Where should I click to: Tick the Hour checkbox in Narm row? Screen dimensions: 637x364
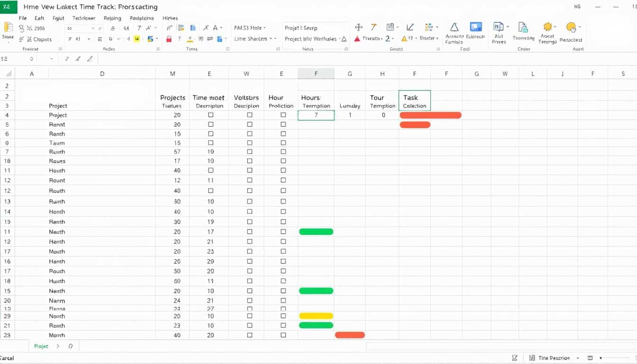click(283, 300)
